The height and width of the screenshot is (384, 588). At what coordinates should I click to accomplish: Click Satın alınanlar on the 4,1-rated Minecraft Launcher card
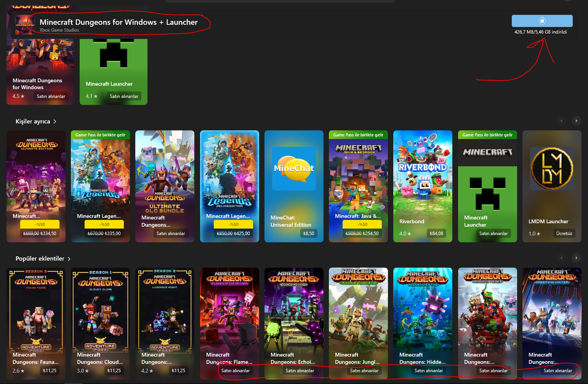click(124, 96)
